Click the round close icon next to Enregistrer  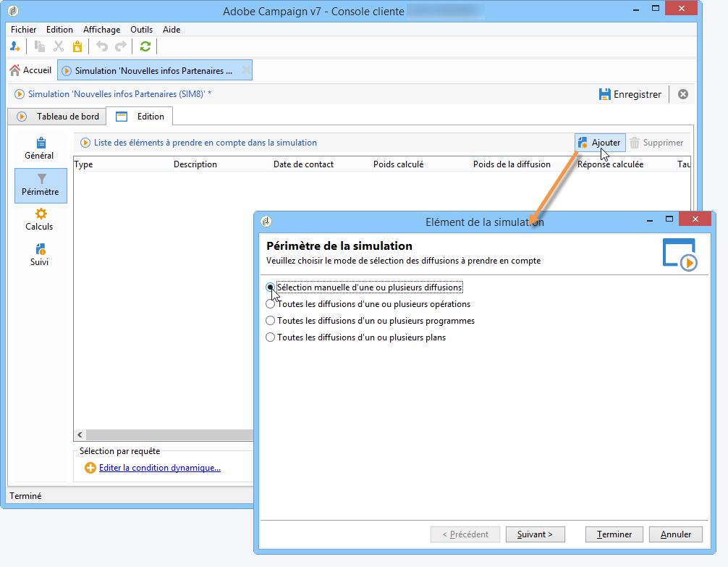point(683,94)
